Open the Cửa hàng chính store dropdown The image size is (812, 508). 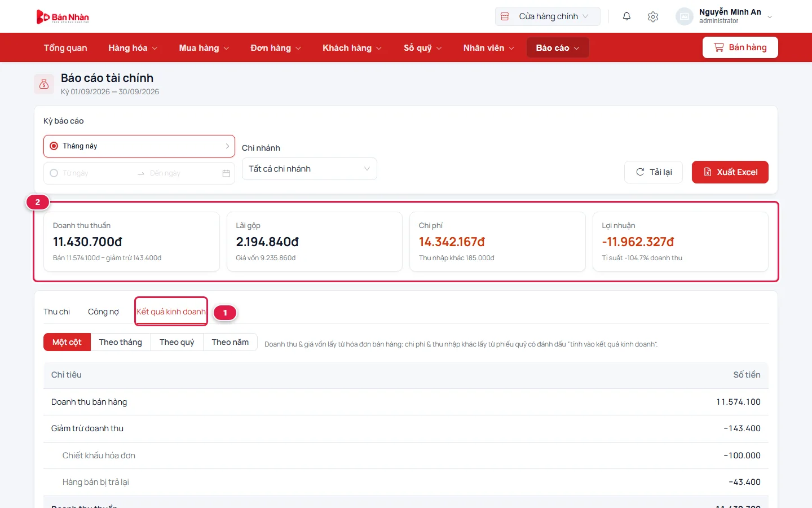point(548,16)
